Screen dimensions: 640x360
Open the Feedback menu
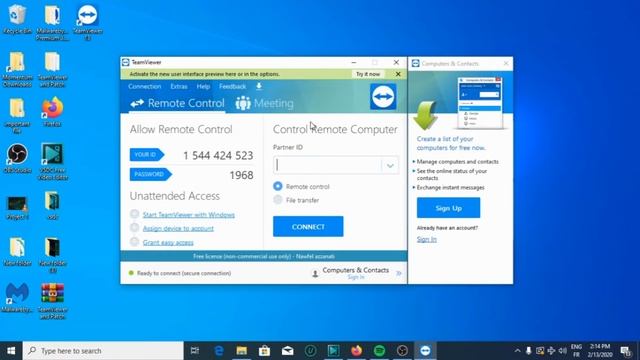(232, 87)
